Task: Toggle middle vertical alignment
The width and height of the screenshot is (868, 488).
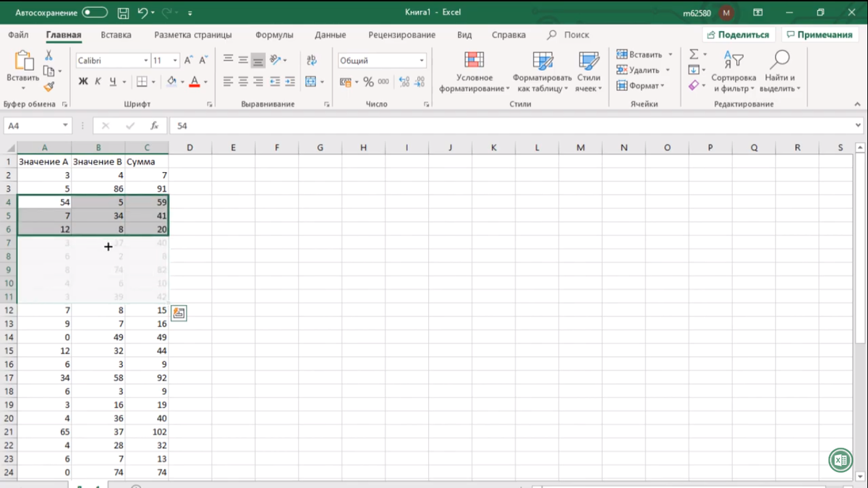Action: [243, 61]
